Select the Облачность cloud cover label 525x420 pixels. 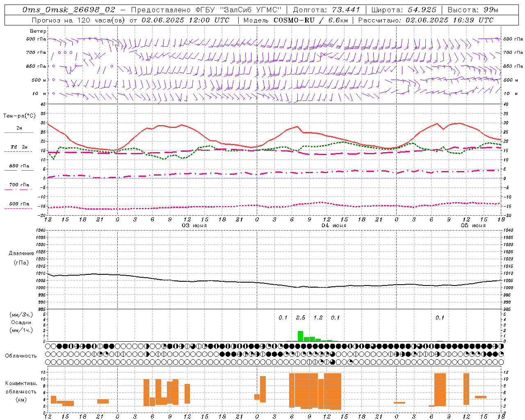pyautogui.click(x=21, y=356)
